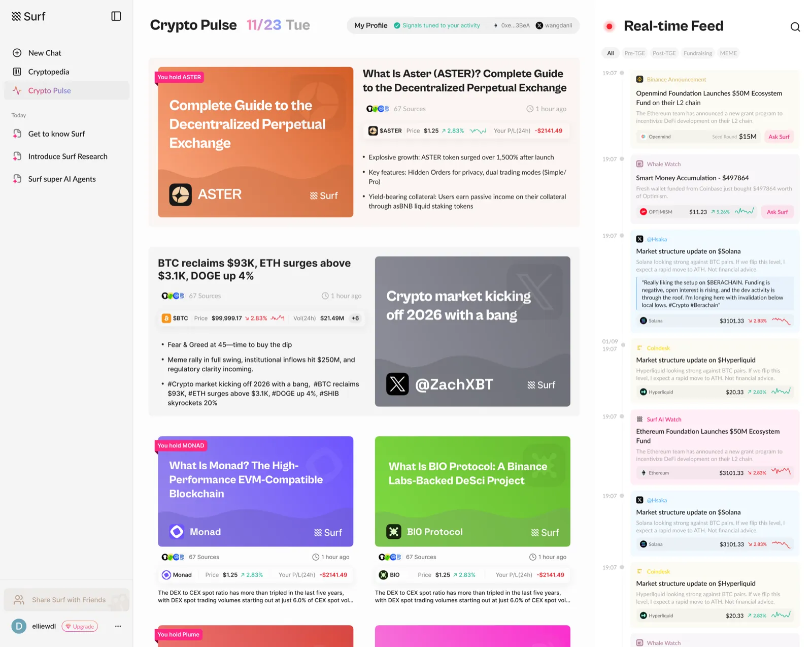Click the New Chat plus icon
The image size is (812, 647).
(17, 53)
